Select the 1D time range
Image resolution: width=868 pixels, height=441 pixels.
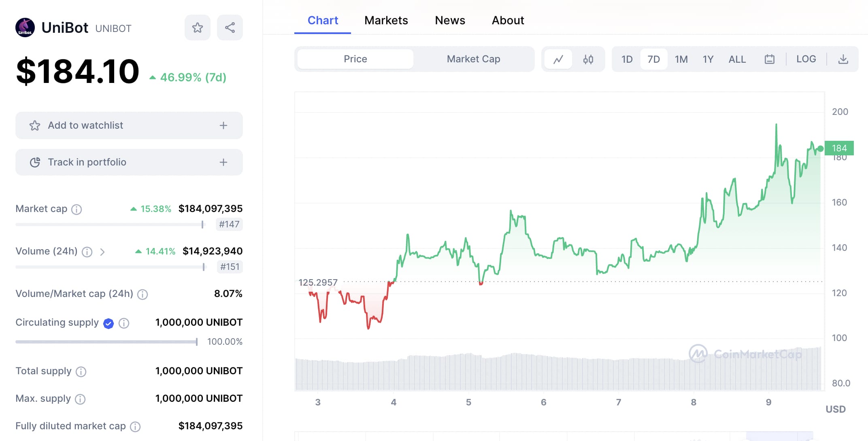pos(627,59)
